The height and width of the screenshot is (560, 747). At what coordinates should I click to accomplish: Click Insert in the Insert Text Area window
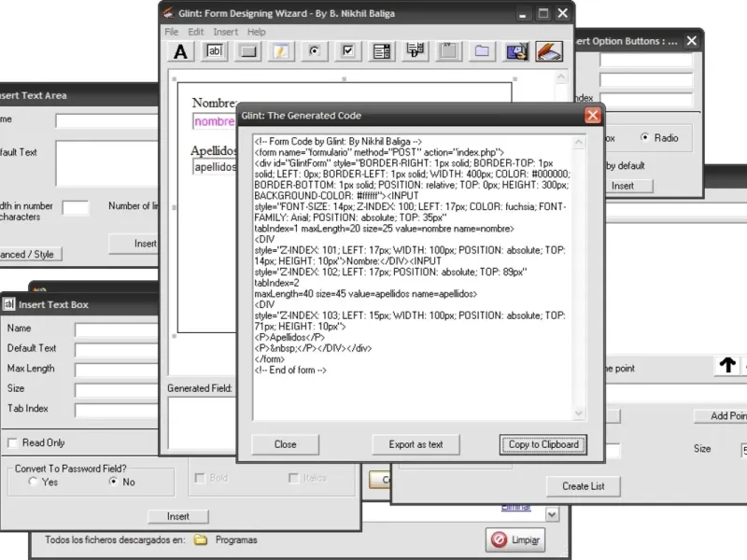(x=134, y=244)
